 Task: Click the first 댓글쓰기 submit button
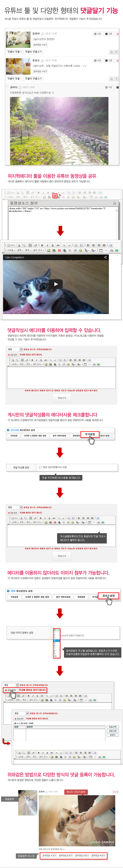(x=62, y=398)
